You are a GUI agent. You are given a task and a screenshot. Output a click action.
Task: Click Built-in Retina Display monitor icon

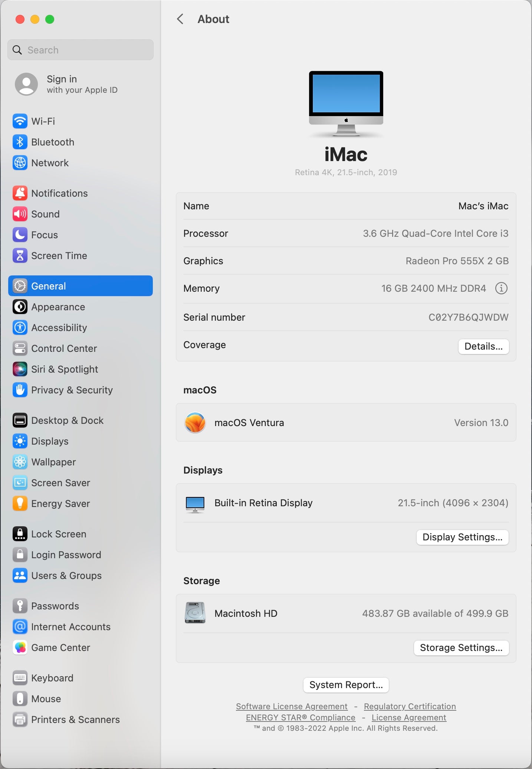[195, 504]
